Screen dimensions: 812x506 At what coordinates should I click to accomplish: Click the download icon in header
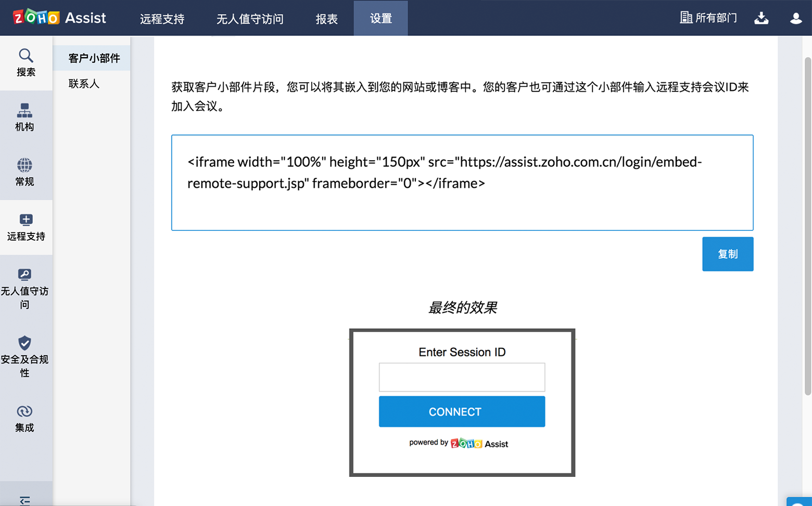(762, 18)
